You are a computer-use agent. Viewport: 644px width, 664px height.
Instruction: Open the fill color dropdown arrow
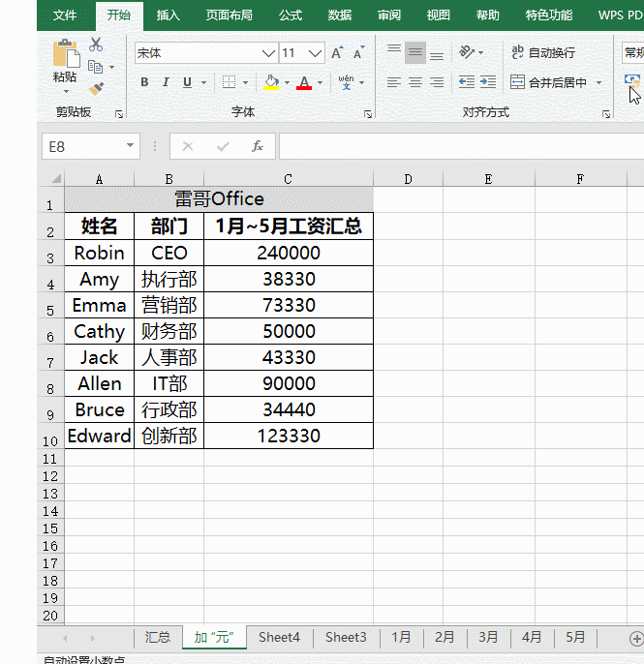tap(288, 82)
